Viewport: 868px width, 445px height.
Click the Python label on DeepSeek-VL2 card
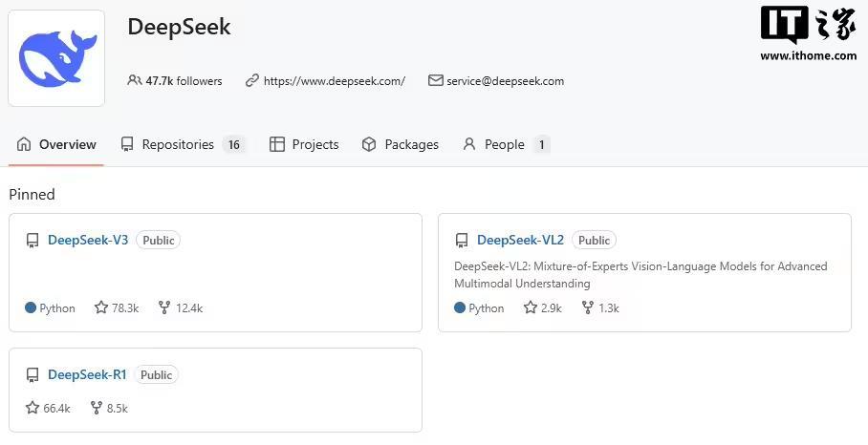(486, 307)
